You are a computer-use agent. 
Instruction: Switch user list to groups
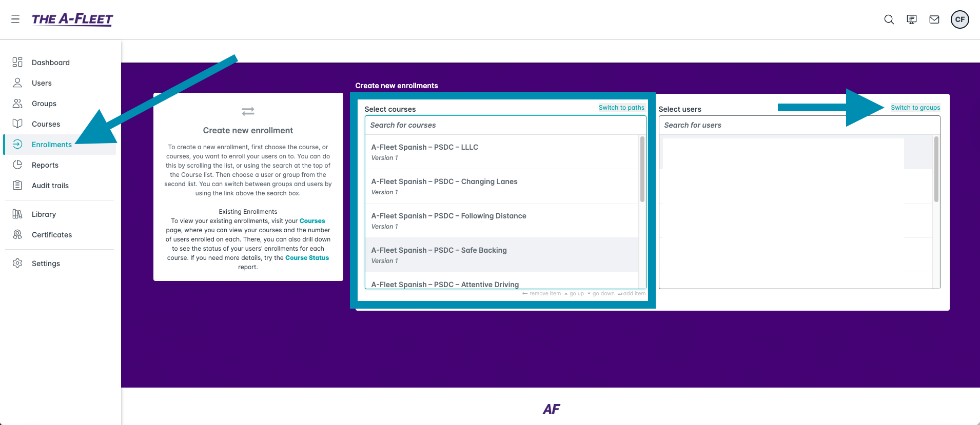915,108
